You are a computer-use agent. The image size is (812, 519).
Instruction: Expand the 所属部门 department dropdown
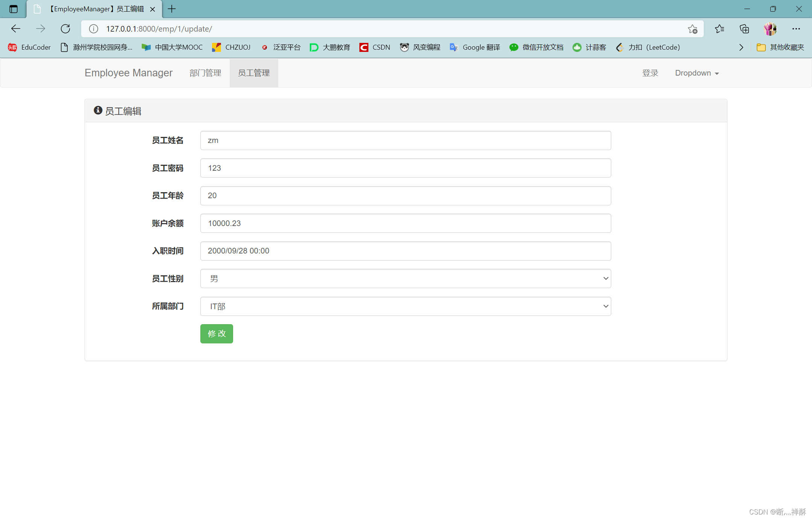pos(405,307)
